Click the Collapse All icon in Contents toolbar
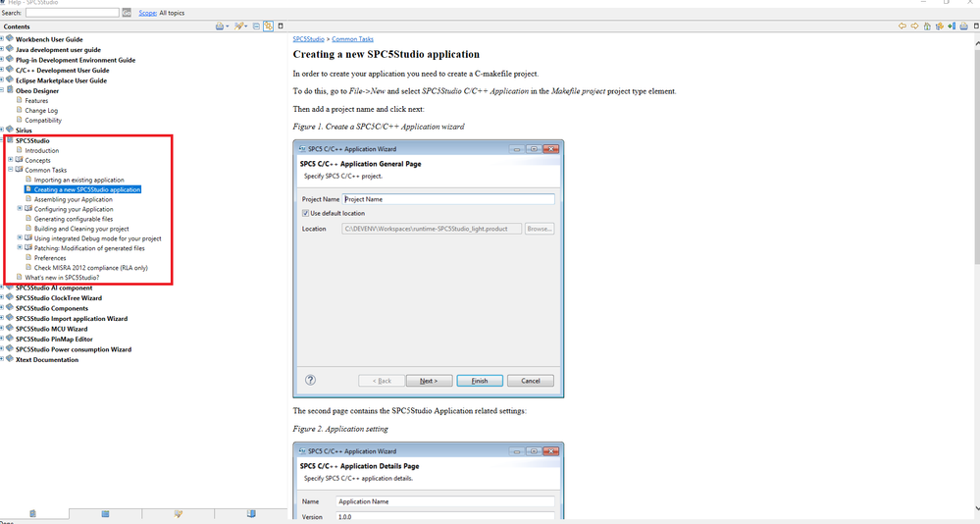 pos(256,26)
